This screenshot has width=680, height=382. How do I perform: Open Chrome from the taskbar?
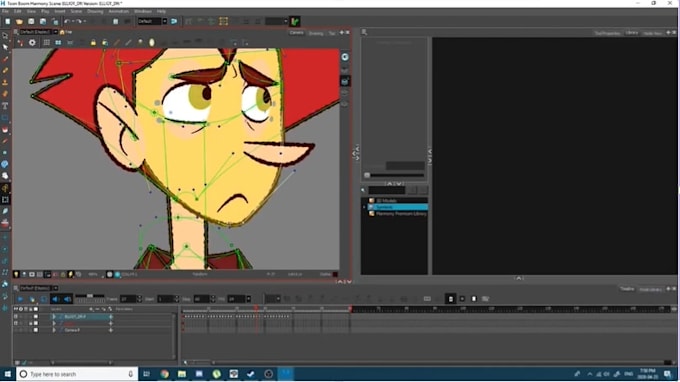tap(164, 374)
